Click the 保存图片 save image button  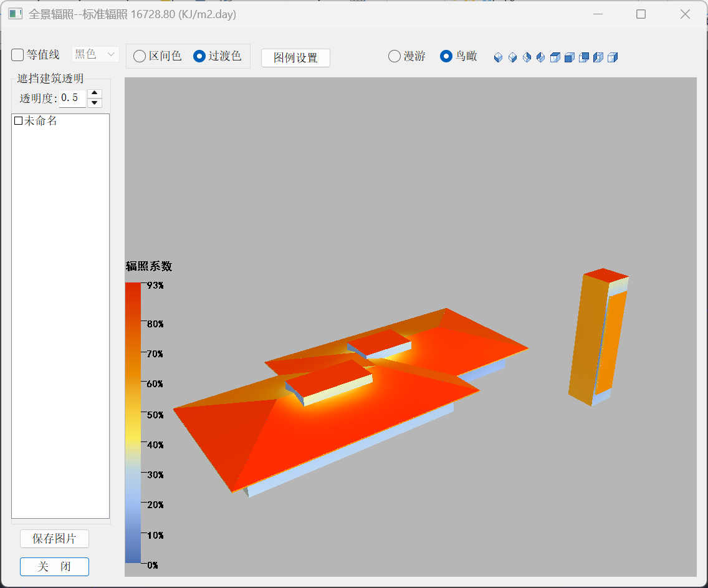pyautogui.click(x=54, y=539)
